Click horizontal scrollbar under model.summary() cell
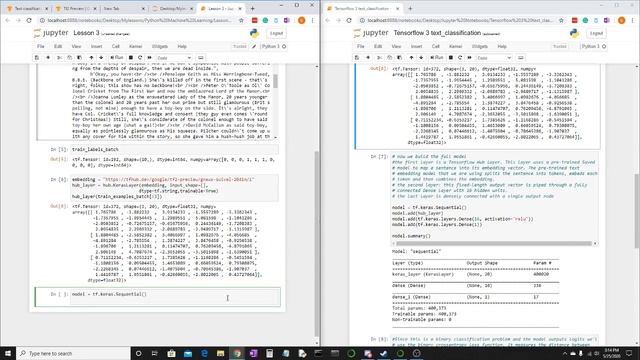The height and width of the screenshot is (360, 640). [494, 244]
